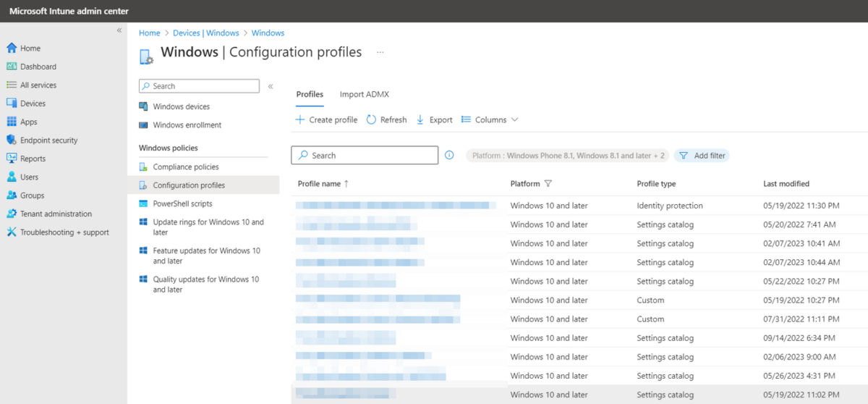Screen dimensions: 868x404
Task: Click the Troubleshooting + support wrench icon
Action: 12,232
